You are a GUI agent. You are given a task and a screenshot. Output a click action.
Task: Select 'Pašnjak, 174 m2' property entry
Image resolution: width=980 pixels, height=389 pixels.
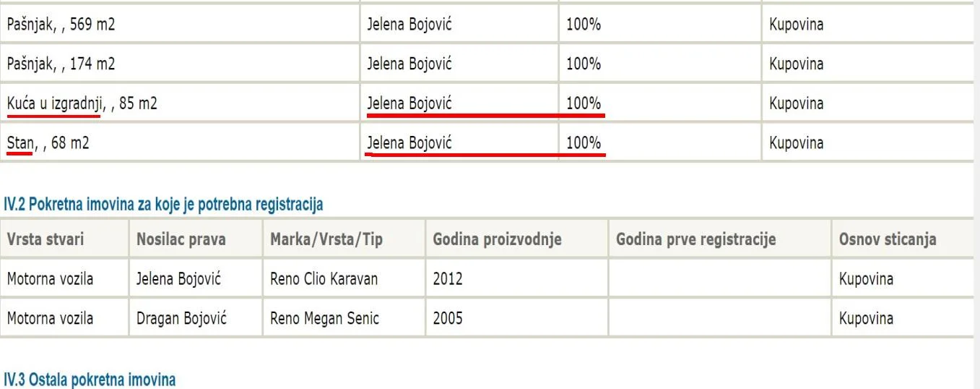180,64
